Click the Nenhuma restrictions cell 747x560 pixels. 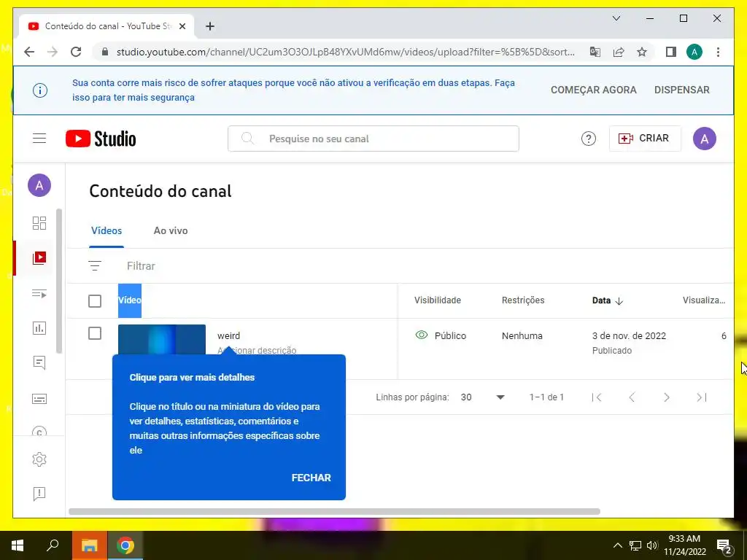point(522,335)
